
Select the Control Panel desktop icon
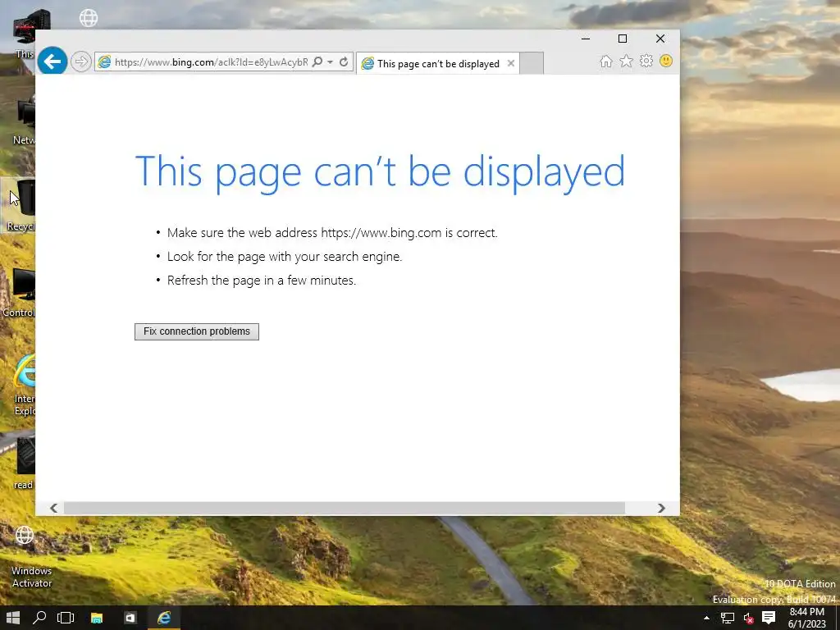pos(20,292)
